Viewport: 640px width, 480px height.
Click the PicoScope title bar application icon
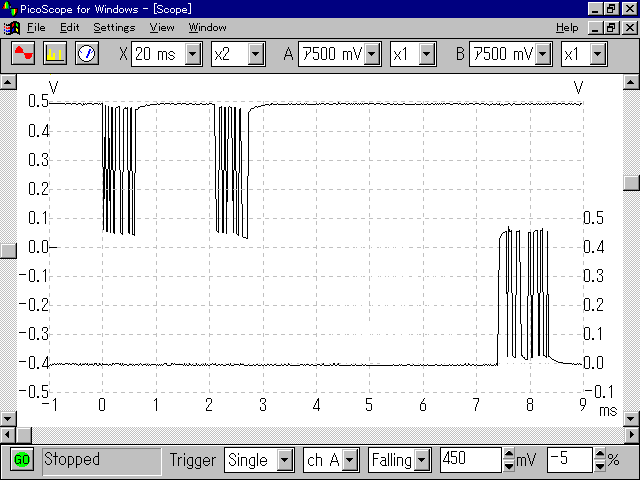click(9, 9)
